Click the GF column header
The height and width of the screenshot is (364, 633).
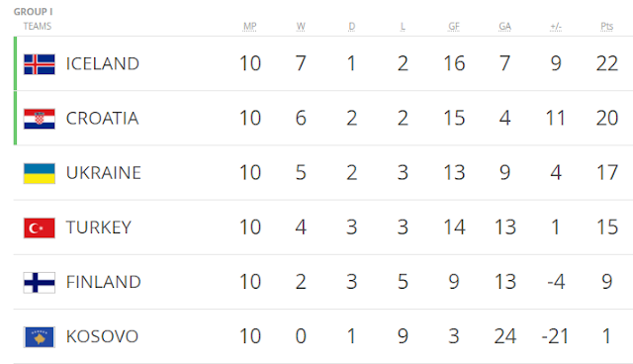tap(454, 27)
